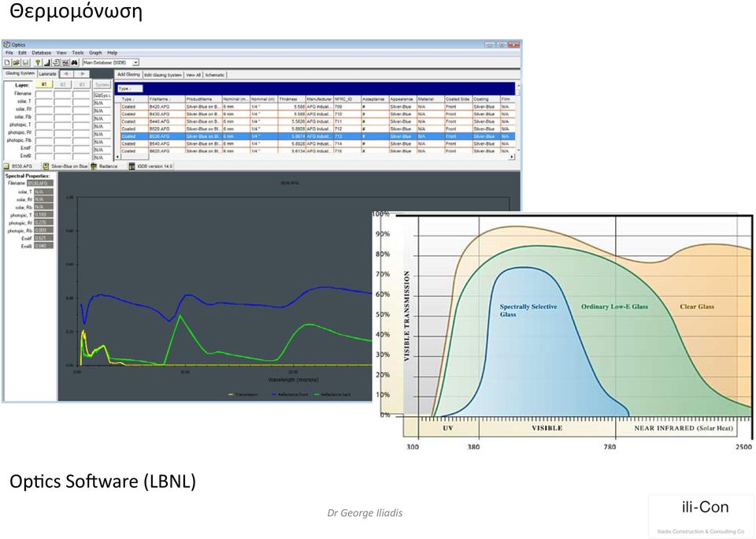Sort by the ProductName column header
Screen dimensions: 756x539
point(203,99)
